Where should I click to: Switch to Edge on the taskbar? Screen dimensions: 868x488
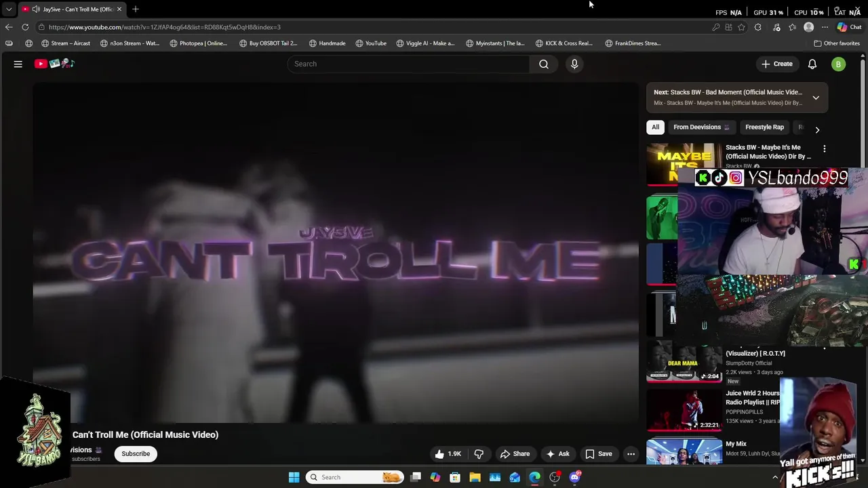535,477
